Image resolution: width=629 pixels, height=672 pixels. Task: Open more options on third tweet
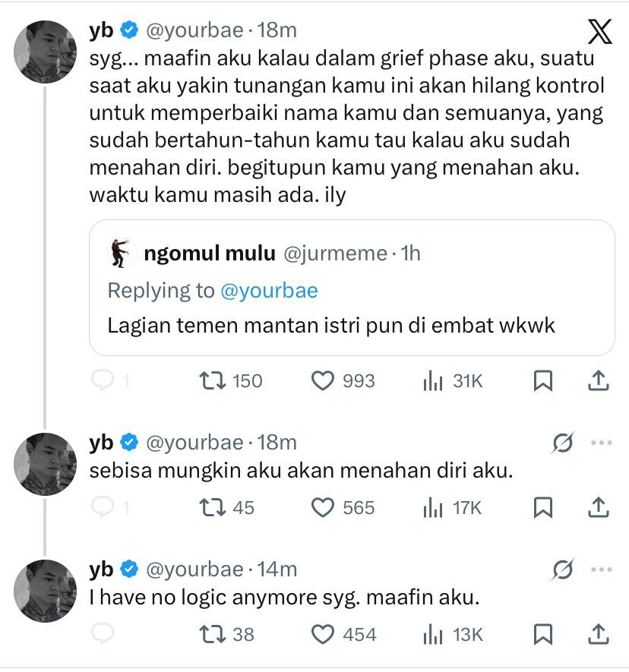click(600, 569)
